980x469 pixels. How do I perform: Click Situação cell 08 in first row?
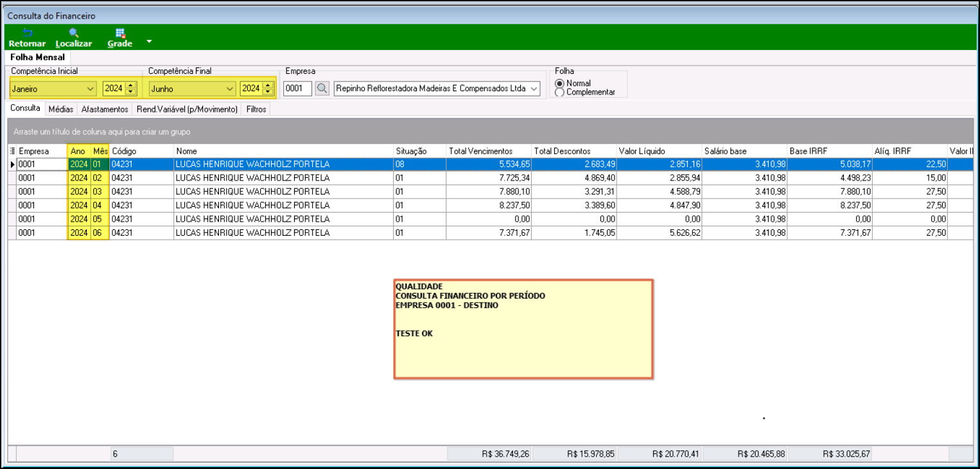[420, 164]
